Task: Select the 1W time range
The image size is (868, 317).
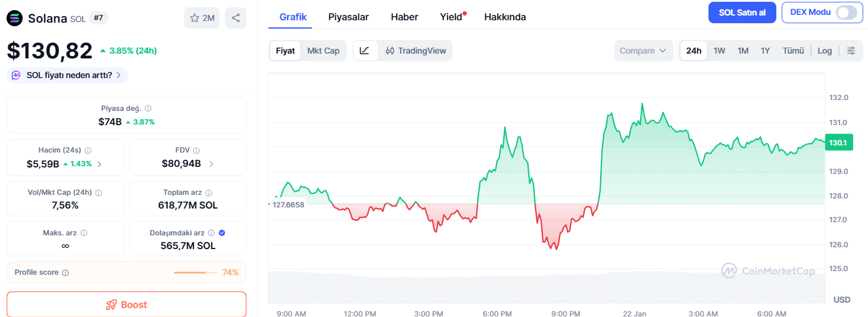Action: (719, 51)
